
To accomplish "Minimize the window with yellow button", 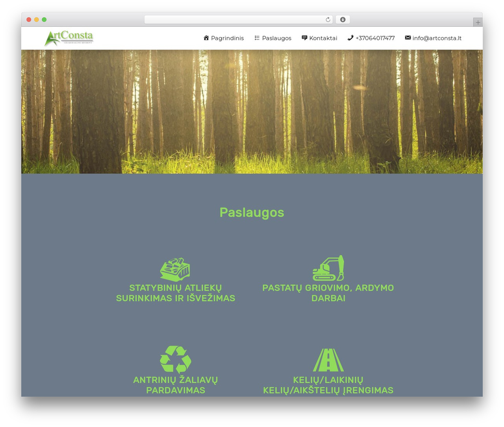I will point(37,20).
